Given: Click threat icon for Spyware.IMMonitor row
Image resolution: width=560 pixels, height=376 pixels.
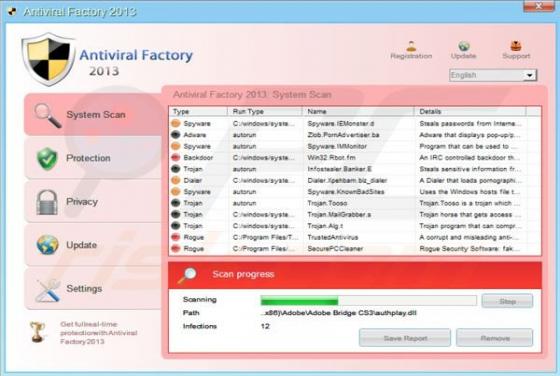Looking at the screenshot, I should [175, 146].
